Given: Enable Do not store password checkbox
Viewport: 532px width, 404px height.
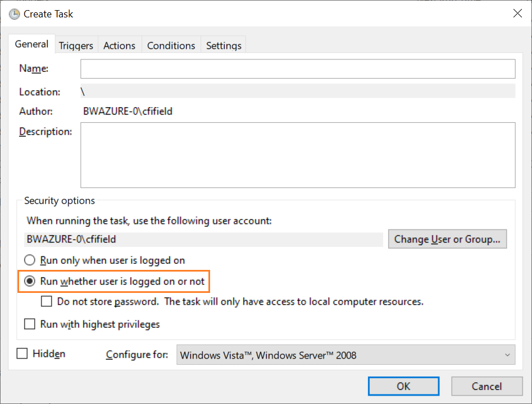Looking at the screenshot, I should pos(47,301).
